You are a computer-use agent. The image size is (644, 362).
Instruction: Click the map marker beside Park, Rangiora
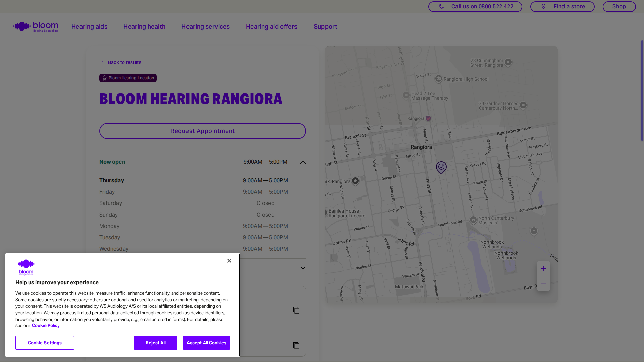pyautogui.click(x=355, y=181)
